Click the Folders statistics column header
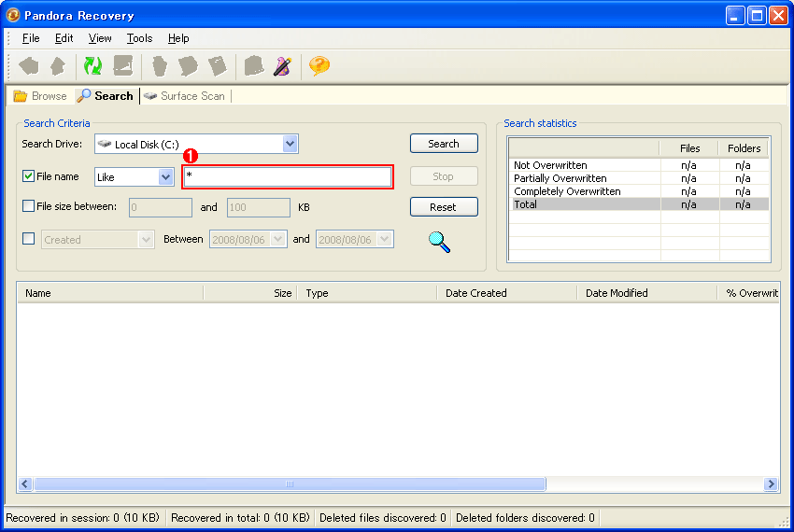 pyautogui.click(x=744, y=148)
